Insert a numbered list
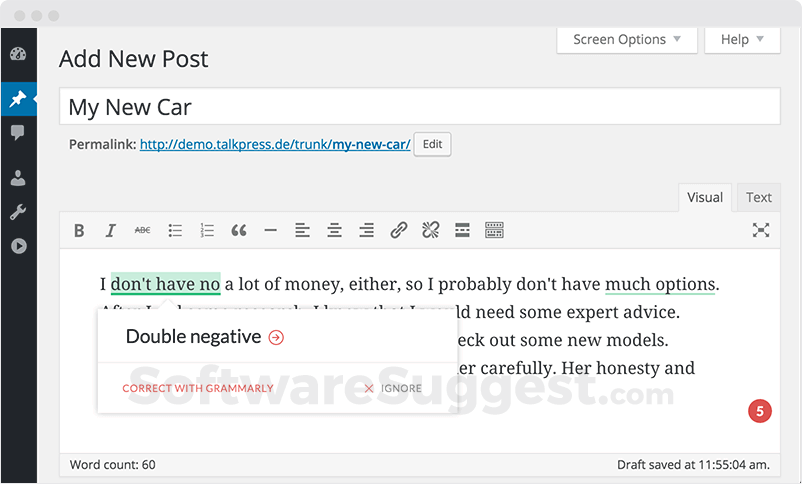 (x=207, y=231)
